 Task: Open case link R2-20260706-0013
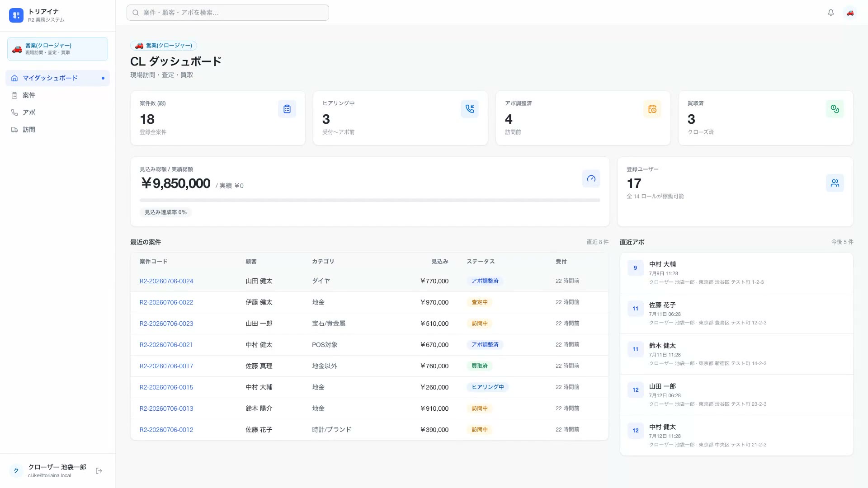pyautogui.click(x=166, y=408)
